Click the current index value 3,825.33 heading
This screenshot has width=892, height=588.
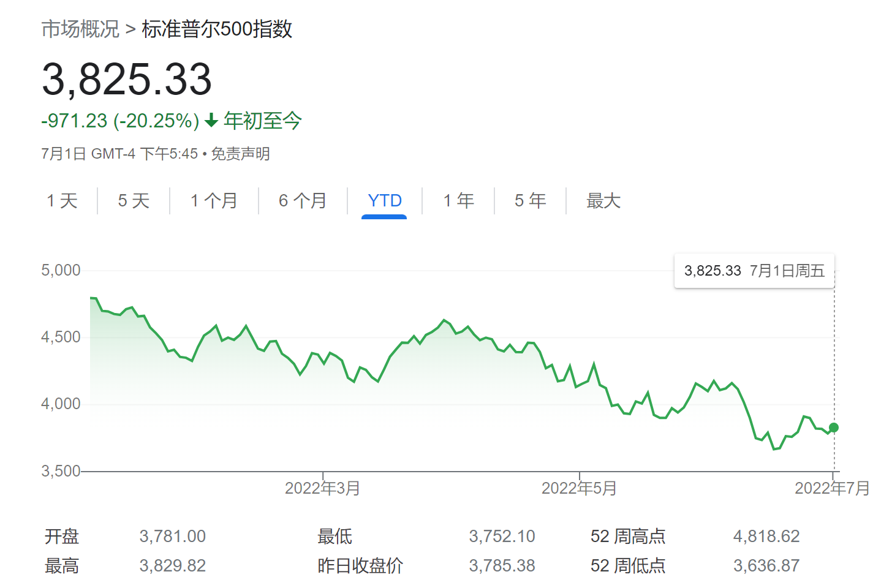[127, 79]
